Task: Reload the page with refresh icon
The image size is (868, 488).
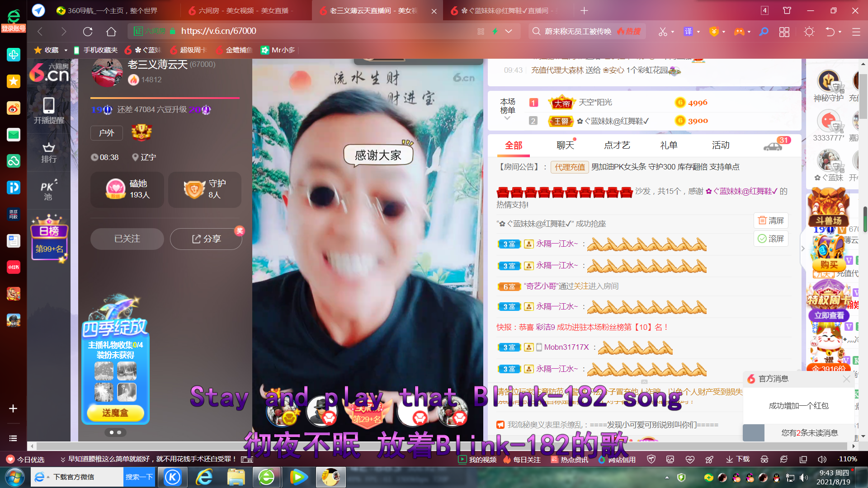Action: pos(88,31)
